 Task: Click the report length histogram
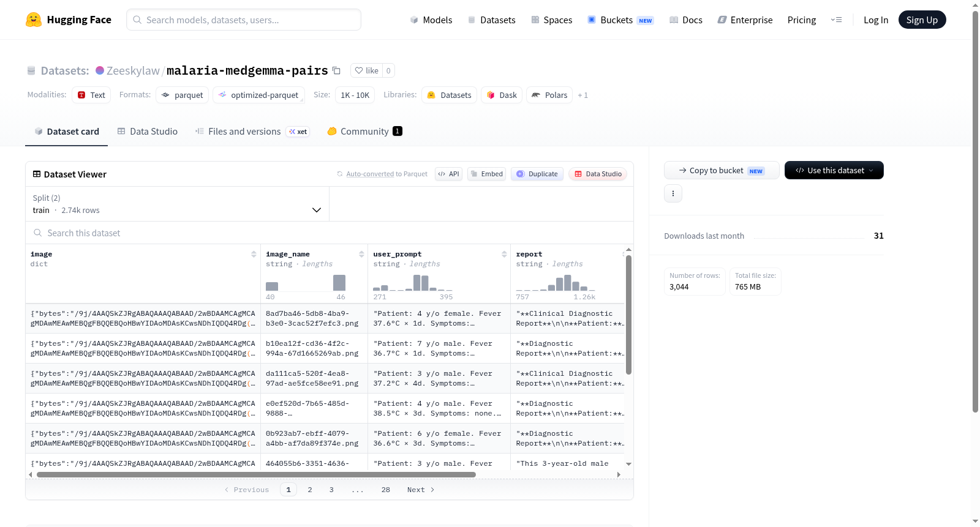pyautogui.click(x=556, y=283)
